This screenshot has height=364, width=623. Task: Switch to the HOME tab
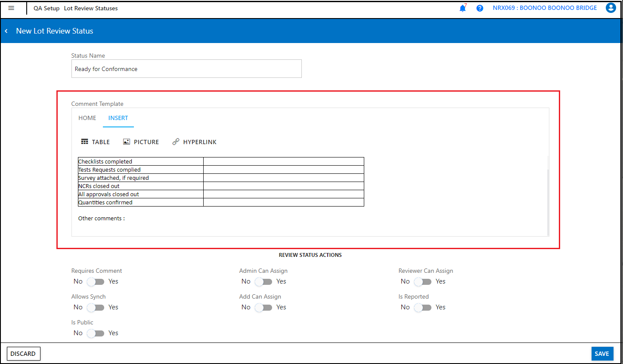click(87, 118)
